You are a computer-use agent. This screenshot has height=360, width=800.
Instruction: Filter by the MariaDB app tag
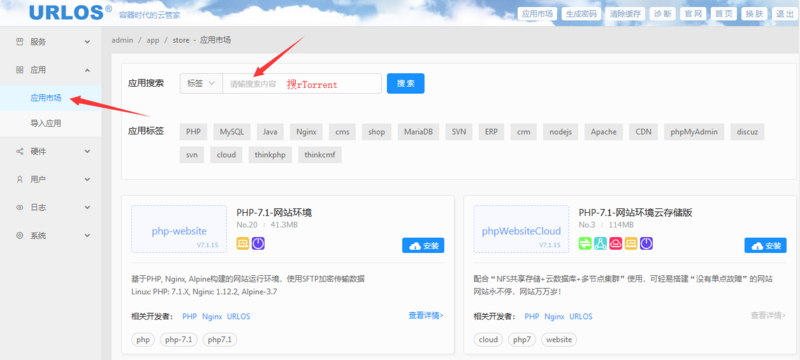418,132
